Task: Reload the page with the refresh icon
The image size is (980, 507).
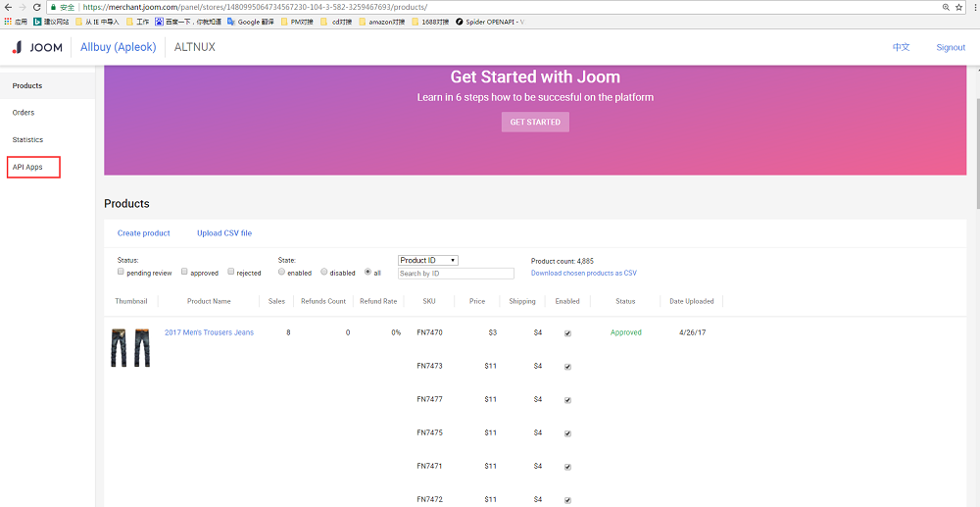Action: pos(36,7)
